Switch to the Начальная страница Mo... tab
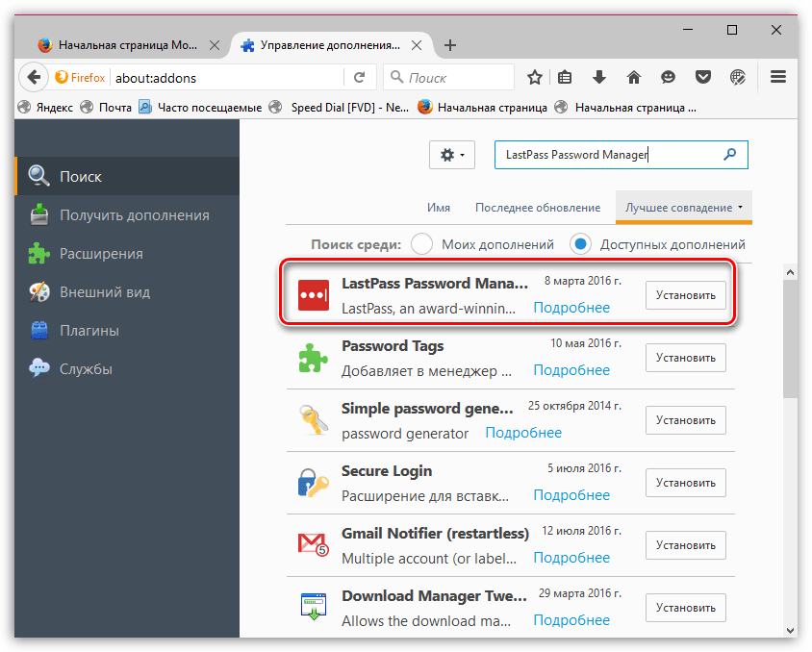This screenshot has width=812, height=652. click(x=127, y=45)
